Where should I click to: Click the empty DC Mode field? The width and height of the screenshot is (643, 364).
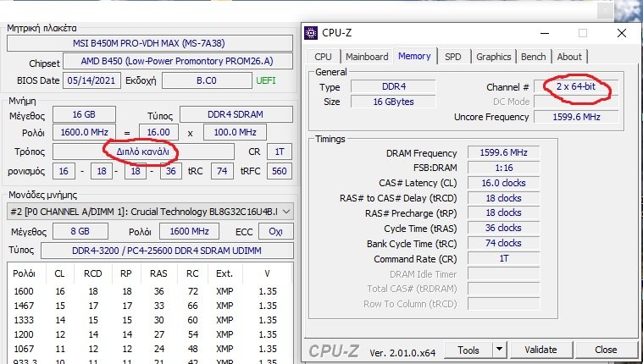pos(576,102)
